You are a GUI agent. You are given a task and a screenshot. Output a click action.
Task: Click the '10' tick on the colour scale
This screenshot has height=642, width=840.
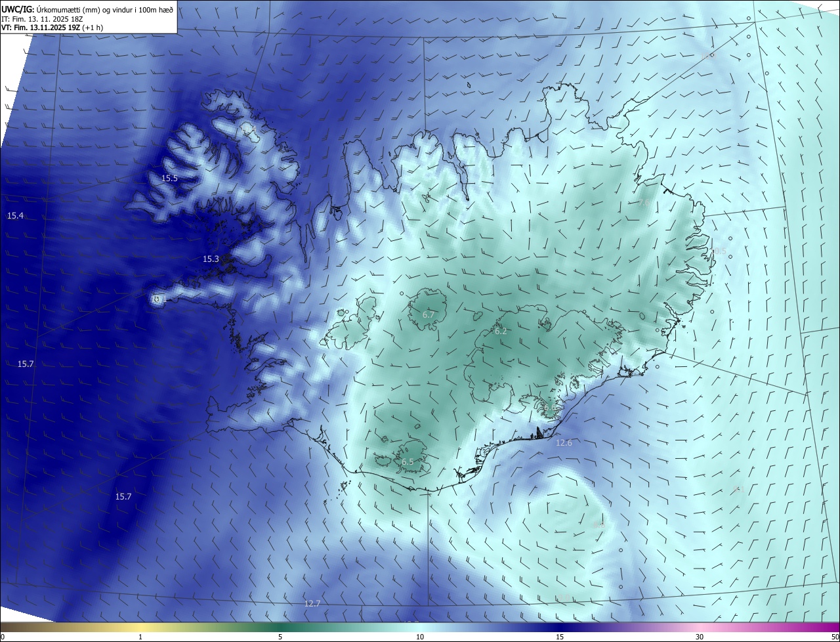[x=420, y=637]
